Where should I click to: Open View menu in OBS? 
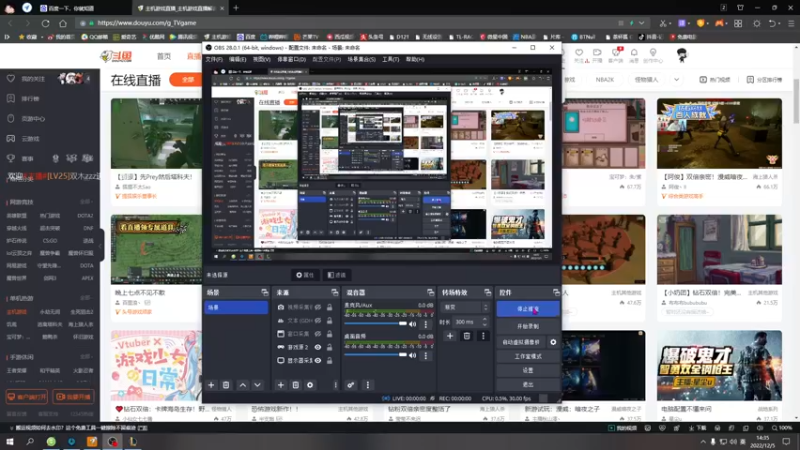pos(262,59)
